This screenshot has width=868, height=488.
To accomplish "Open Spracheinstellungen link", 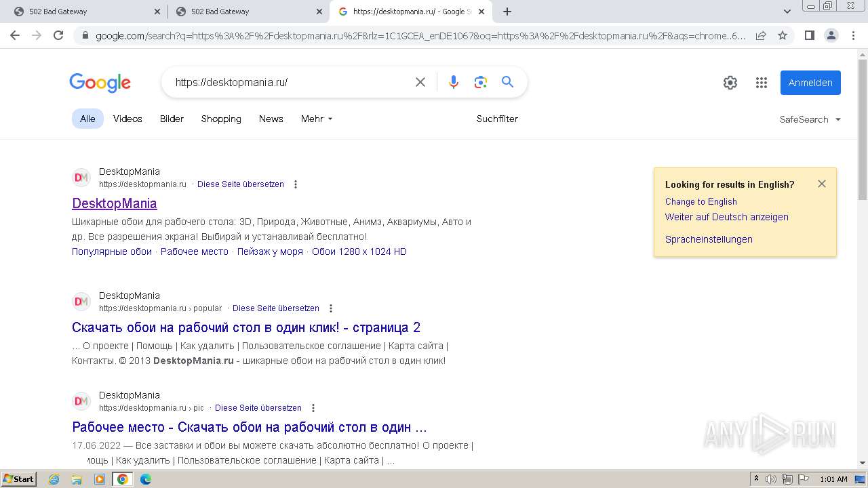I will tap(709, 239).
